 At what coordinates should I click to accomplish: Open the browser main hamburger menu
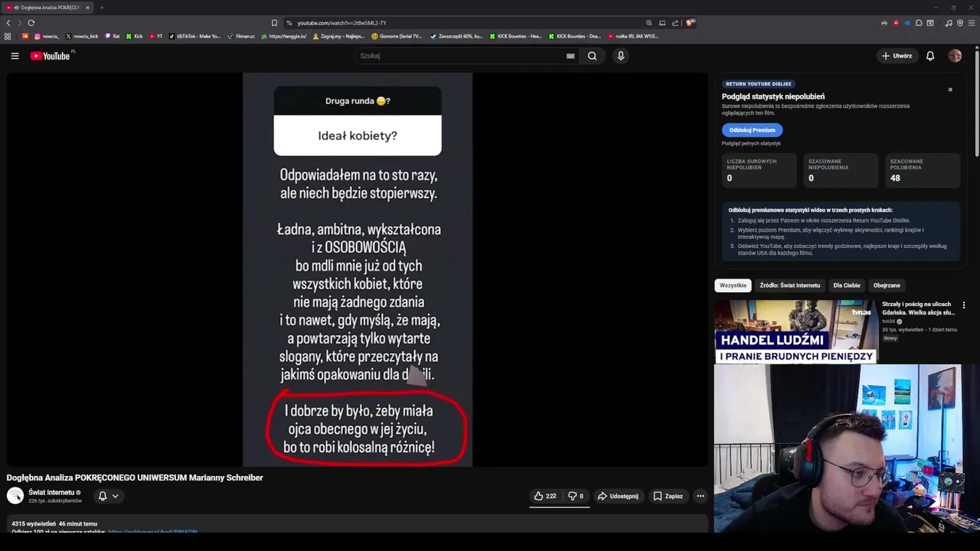pos(972,23)
